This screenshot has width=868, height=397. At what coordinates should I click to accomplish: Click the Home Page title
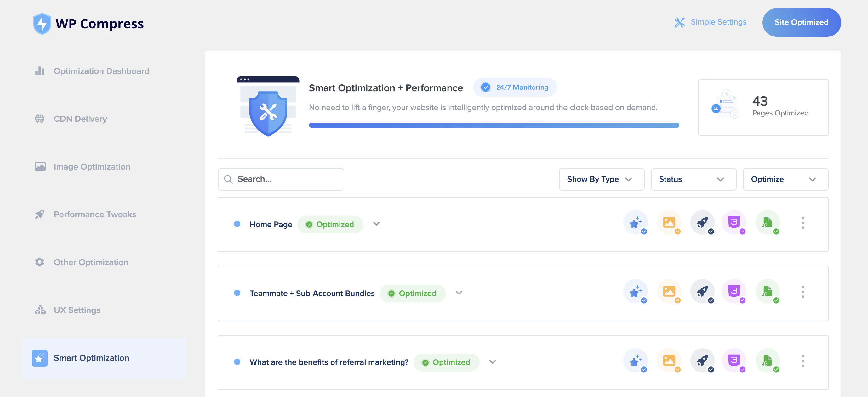coord(271,224)
